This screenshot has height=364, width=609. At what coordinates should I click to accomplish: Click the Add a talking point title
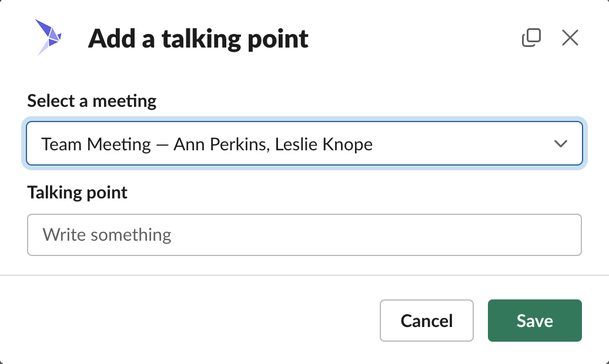pyautogui.click(x=198, y=39)
